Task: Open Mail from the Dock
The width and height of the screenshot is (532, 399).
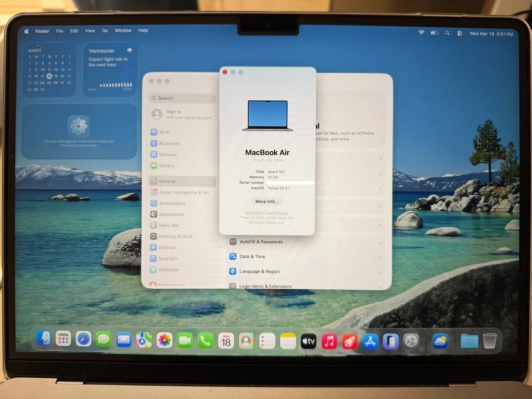Action: coord(124,340)
